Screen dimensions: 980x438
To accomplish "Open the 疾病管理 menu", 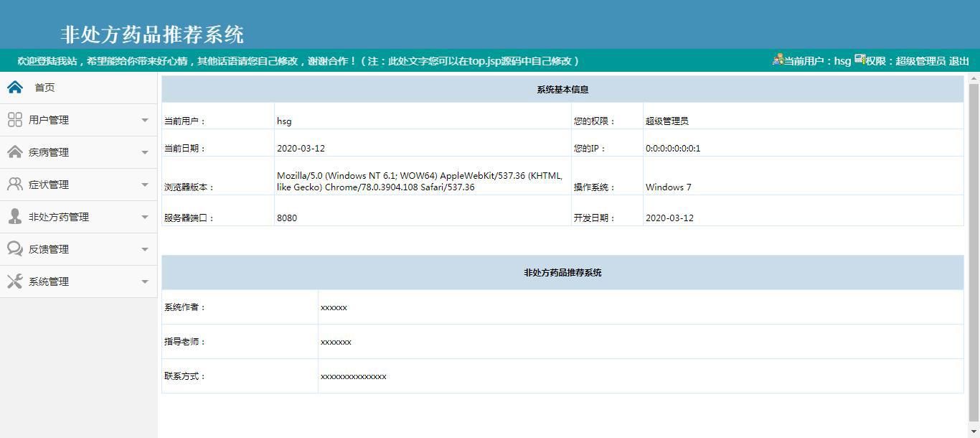I will tap(78, 152).
